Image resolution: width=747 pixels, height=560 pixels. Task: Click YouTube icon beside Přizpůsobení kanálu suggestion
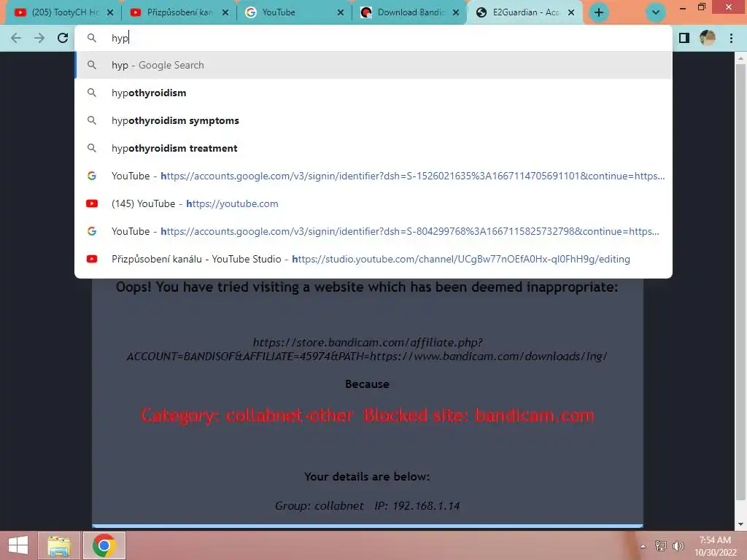click(92, 259)
